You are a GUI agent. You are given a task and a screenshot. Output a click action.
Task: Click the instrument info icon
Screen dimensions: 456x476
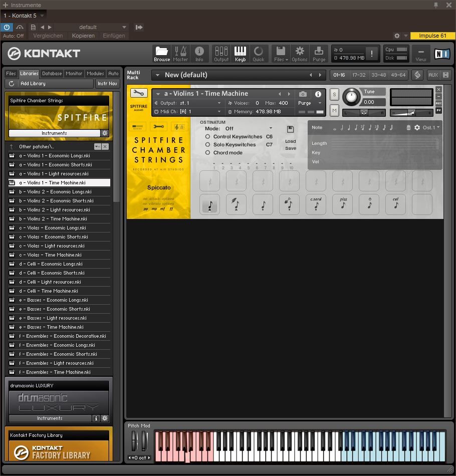pyautogui.click(x=318, y=94)
